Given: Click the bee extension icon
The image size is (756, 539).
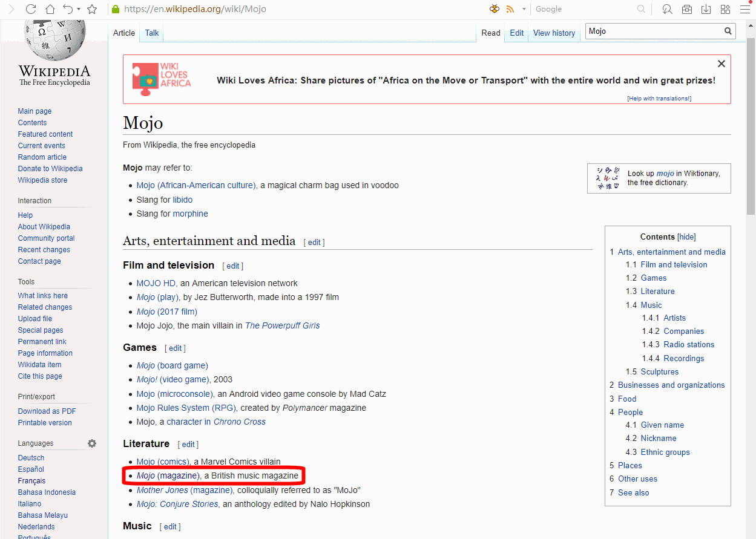Looking at the screenshot, I should tap(495, 9).
